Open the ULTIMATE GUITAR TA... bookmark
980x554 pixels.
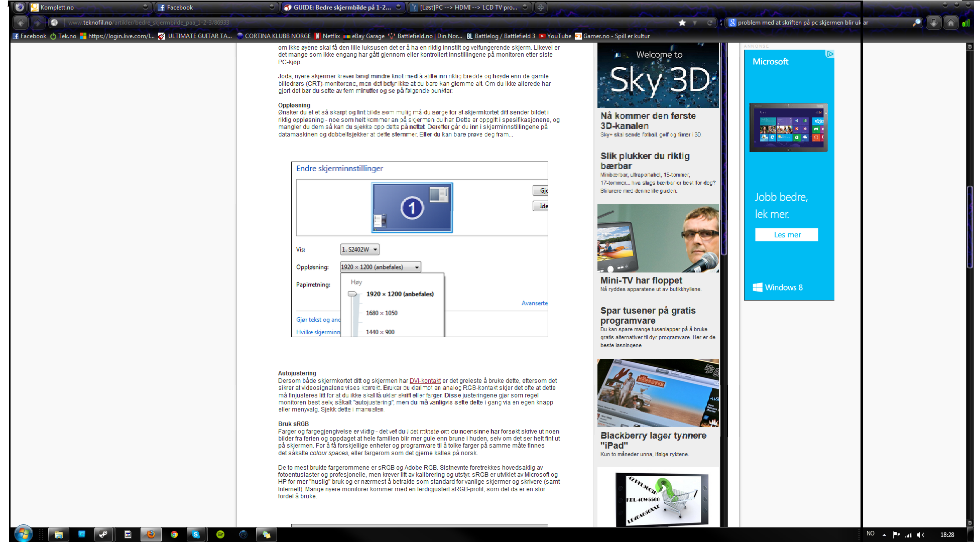point(195,36)
